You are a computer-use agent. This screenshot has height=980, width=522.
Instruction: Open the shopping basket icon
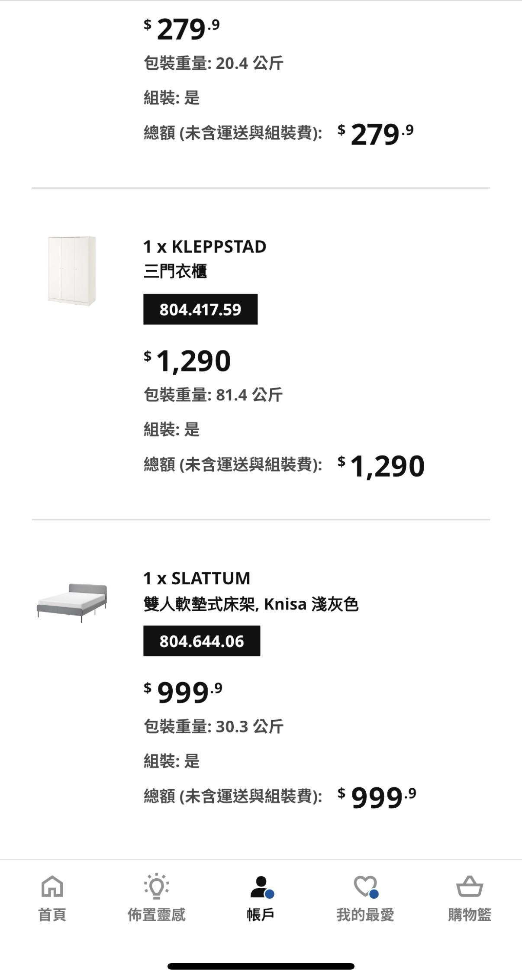tap(470, 886)
